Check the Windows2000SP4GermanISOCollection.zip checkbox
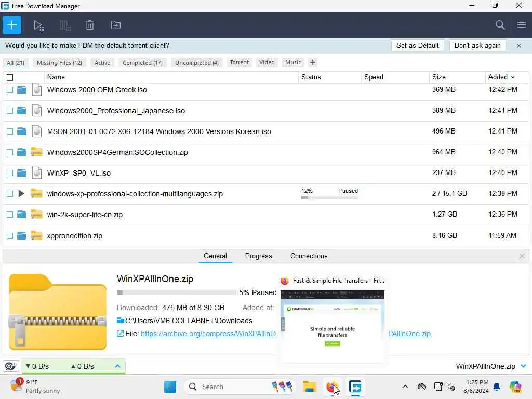 coord(10,152)
